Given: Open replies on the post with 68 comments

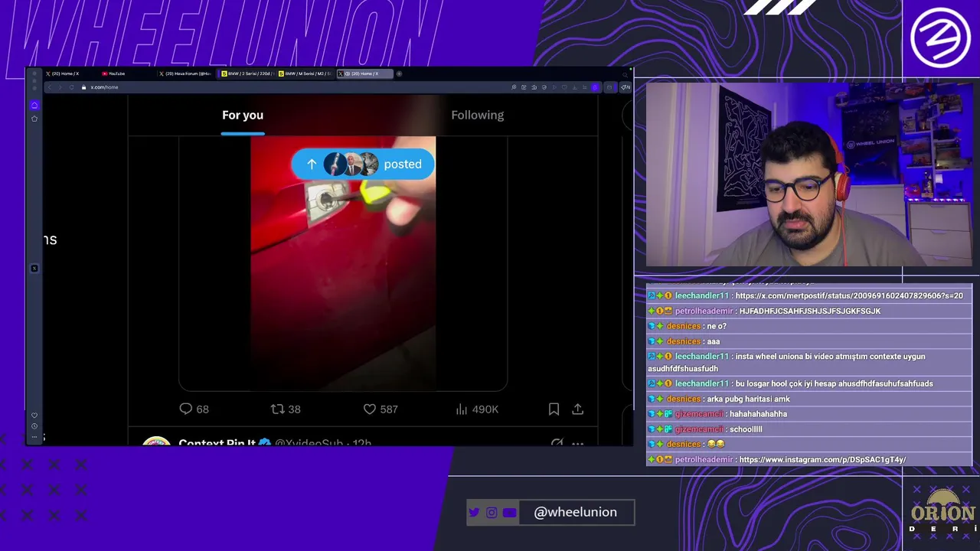Looking at the screenshot, I should point(194,409).
